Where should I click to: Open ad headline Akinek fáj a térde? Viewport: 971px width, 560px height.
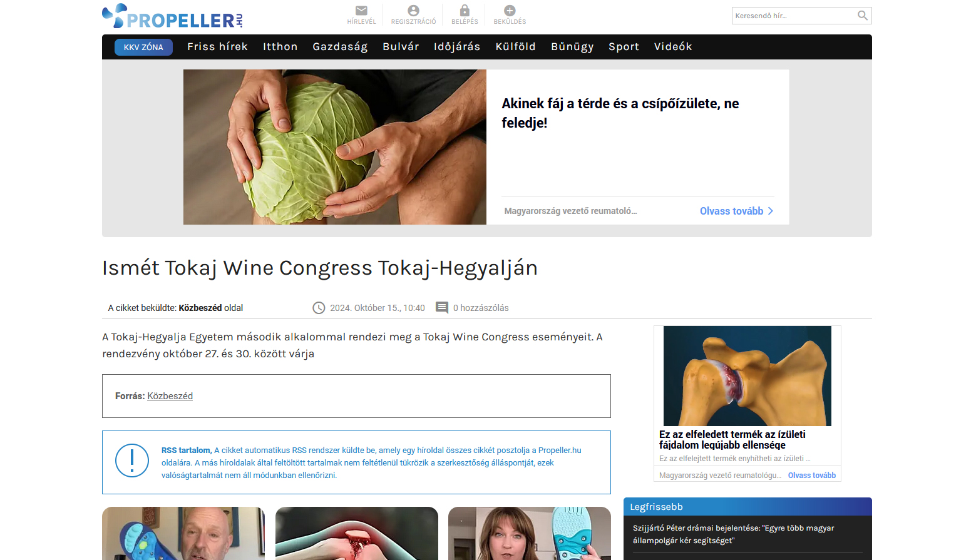(620, 113)
